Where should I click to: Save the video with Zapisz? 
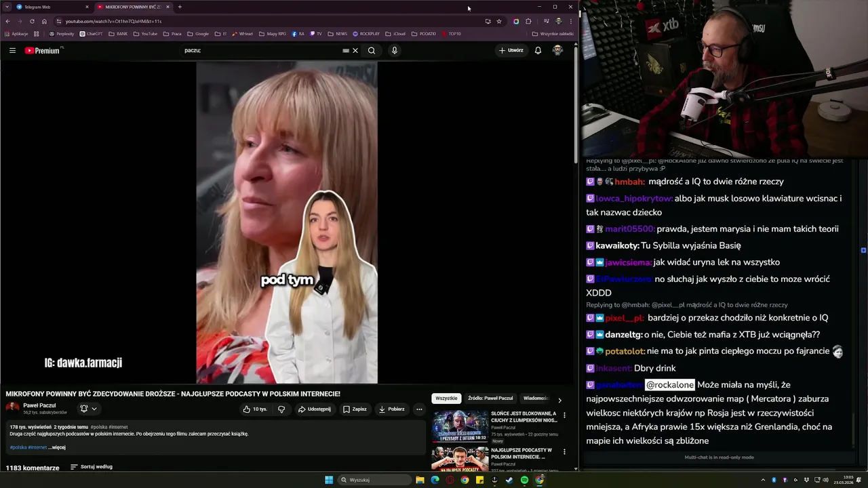355,409
